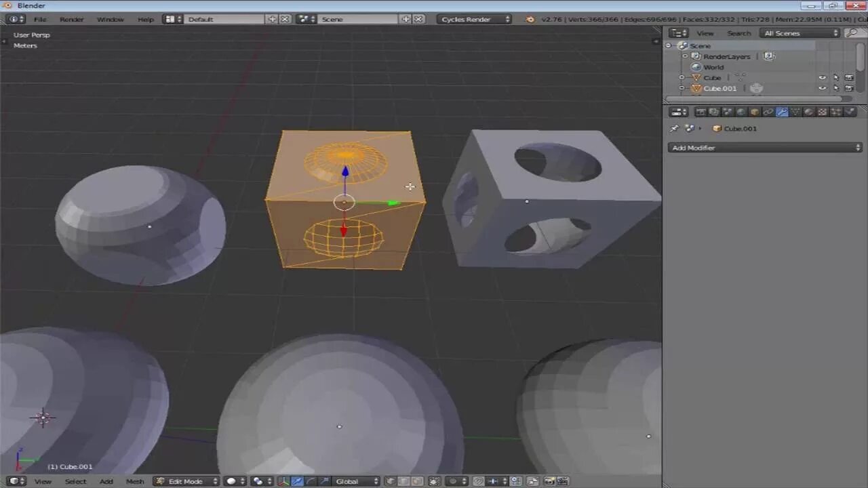Open the World properties tab icon

pos(741,112)
